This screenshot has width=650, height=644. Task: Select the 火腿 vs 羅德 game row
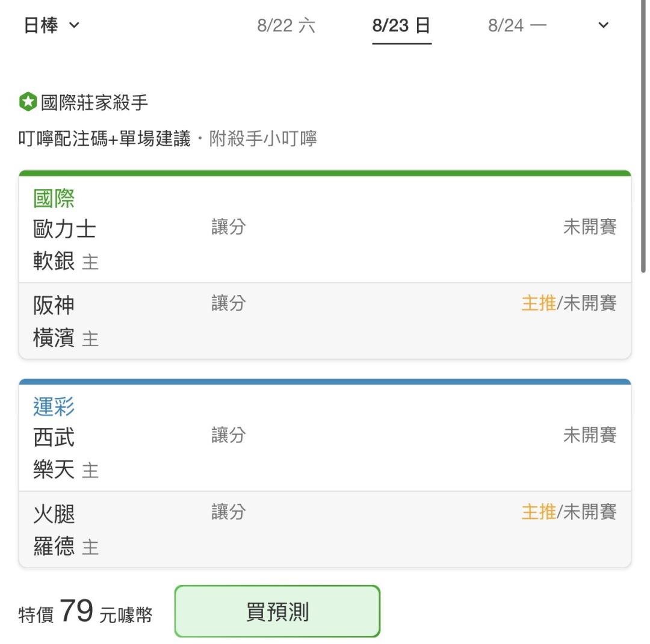(325, 529)
